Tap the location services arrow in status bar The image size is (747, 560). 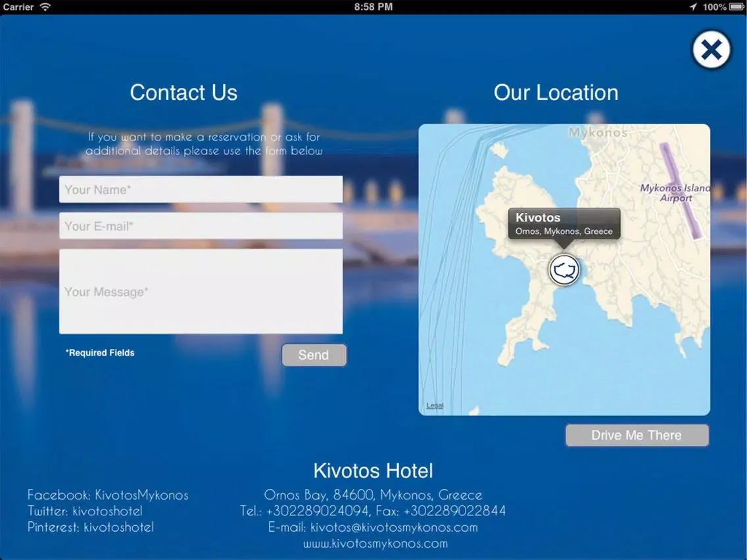click(693, 7)
